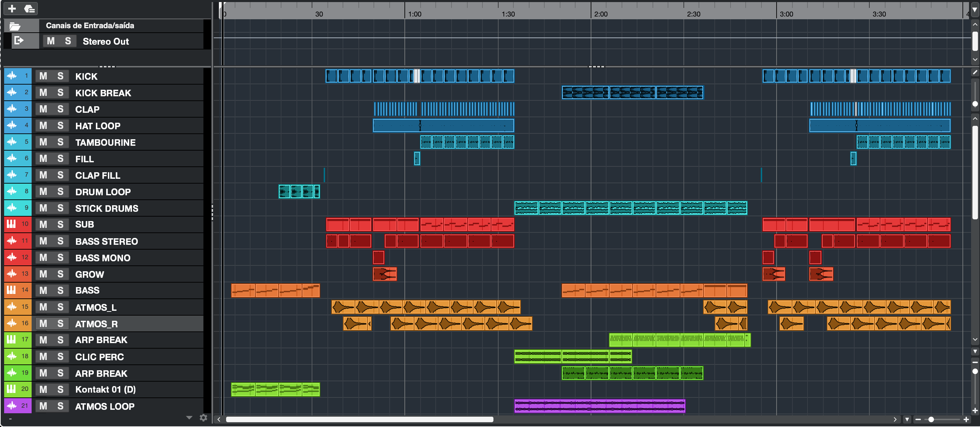Solo the BASS STEREO track

pyautogui.click(x=60, y=241)
